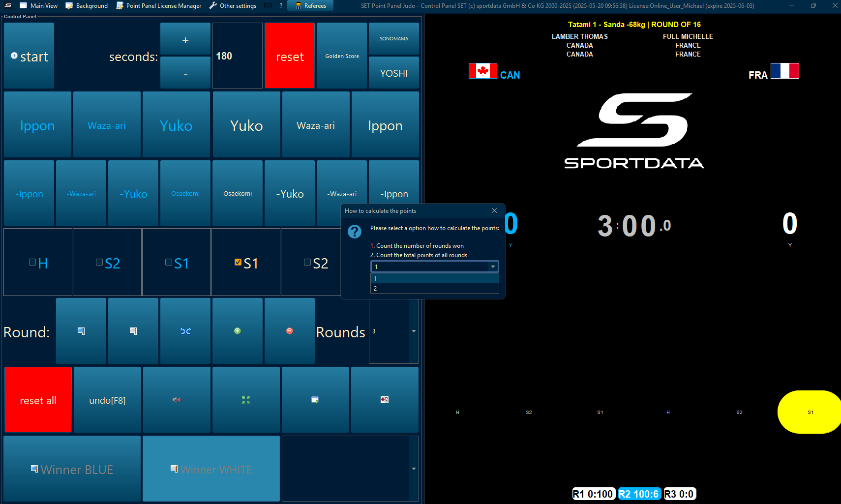Decrease seconds with the minus button
The height and width of the screenshot is (504, 841).
click(185, 73)
